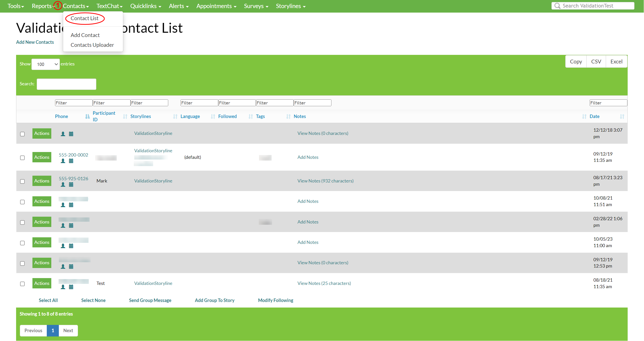This screenshot has height=341, width=644.
Task: Click Add Group To Story link
Action: [x=214, y=300]
